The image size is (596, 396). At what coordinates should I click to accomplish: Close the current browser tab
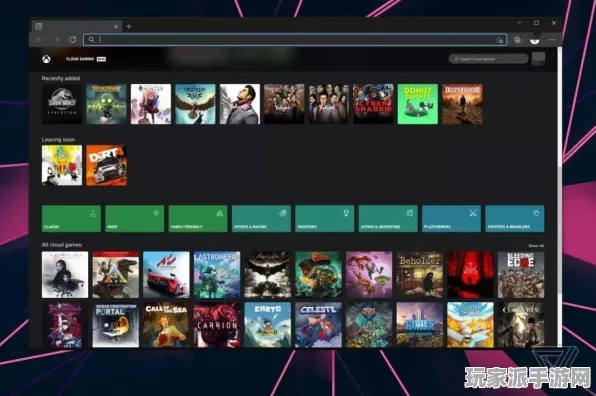[116, 27]
